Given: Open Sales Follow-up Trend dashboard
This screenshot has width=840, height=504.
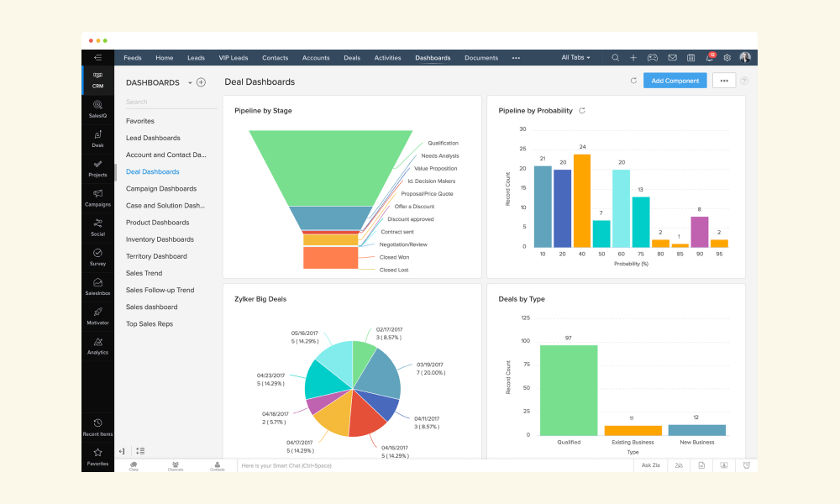Looking at the screenshot, I should [160, 290].
